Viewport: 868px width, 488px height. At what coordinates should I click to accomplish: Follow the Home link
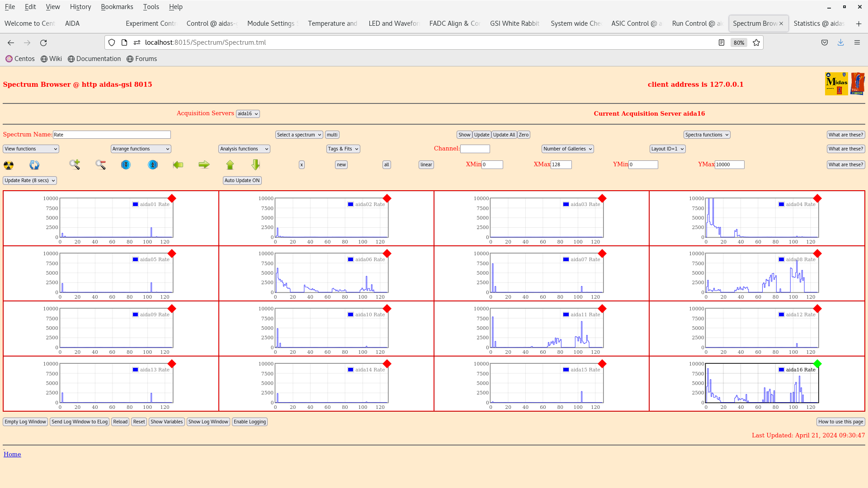12,455
